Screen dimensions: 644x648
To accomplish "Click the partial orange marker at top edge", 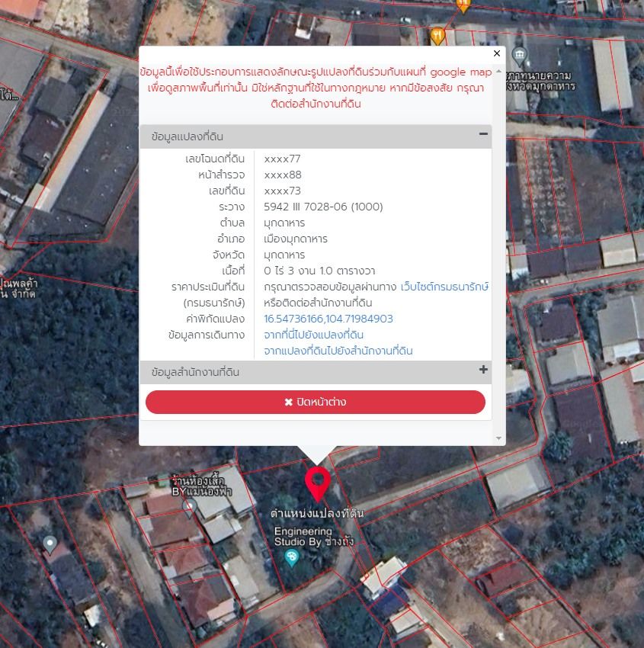I will pos(463,6).
